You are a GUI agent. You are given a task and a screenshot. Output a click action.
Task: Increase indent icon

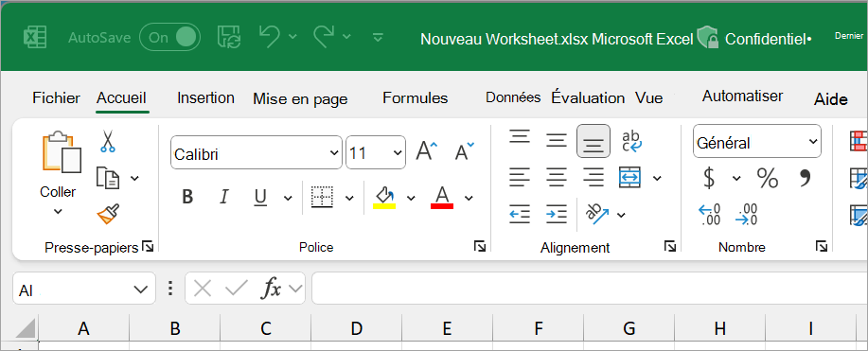click(x=557, y=214)
